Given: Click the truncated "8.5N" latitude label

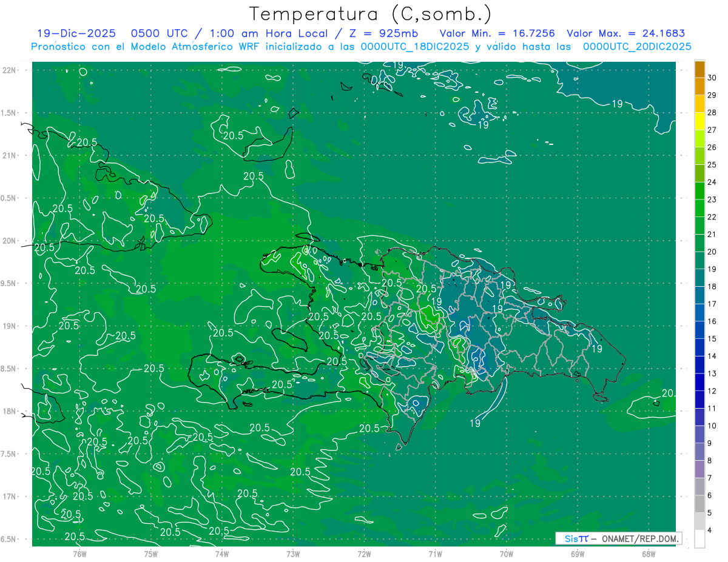Looking at the screenshot, I should tap(9, 369).
